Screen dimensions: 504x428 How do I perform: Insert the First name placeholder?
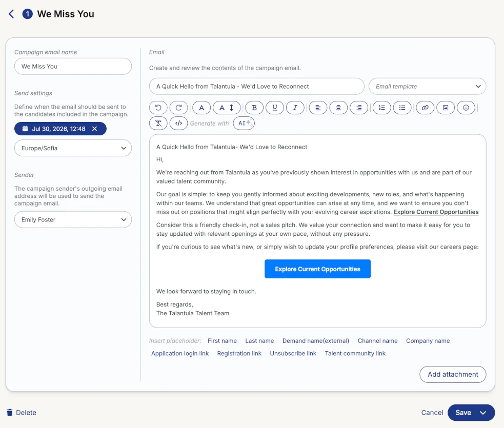point(222,340)
